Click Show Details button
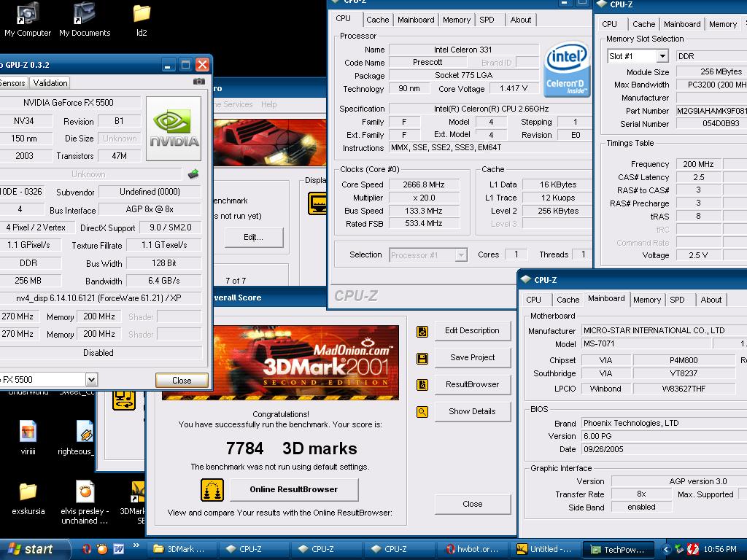 (472, 411)
